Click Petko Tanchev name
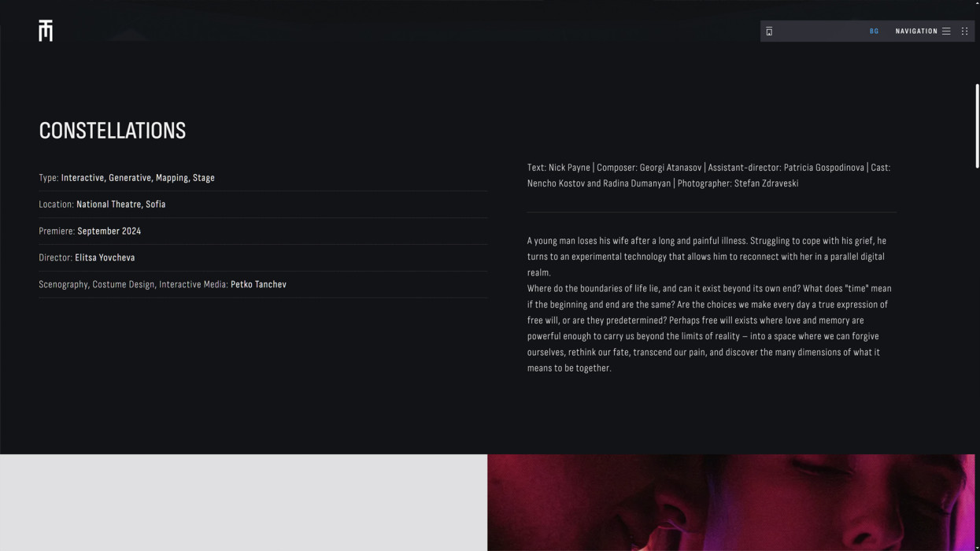Screen dimensions: 980x551 pyautogui.click(x=258, y=285)
